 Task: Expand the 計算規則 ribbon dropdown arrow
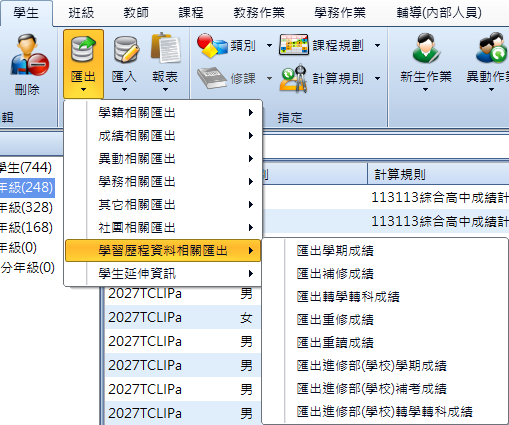(x=377, y=79)
